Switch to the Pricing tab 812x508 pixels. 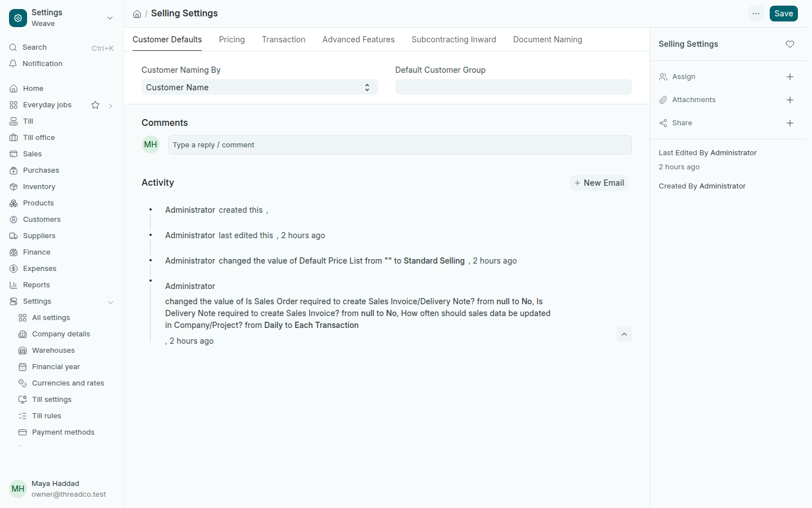(x=232, y=40)
